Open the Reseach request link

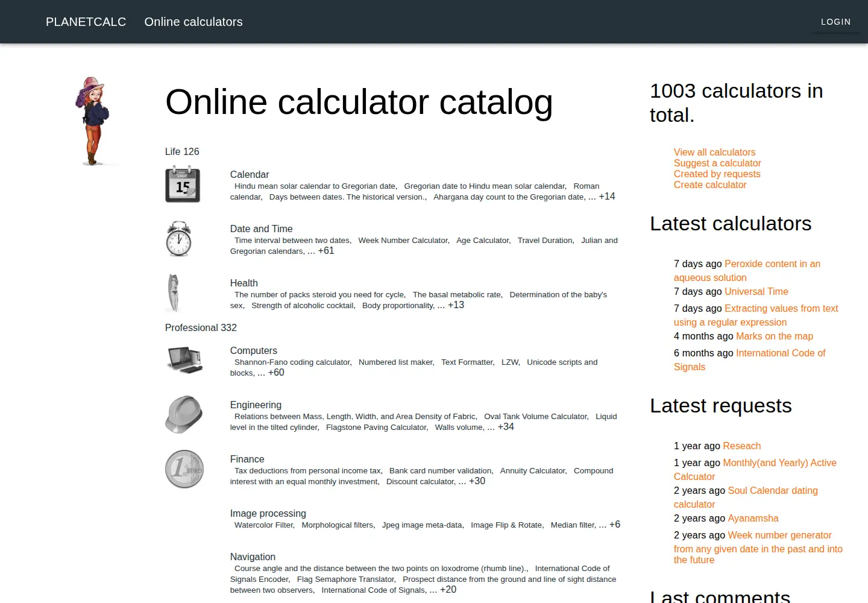tap(742, 446)
